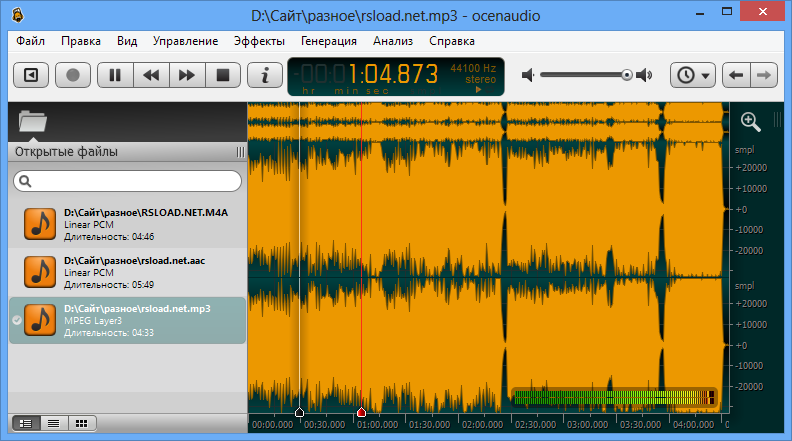This screenshot has height=441, width=792.
Task: Click the zoom magnifier icon
Action: 751,122
